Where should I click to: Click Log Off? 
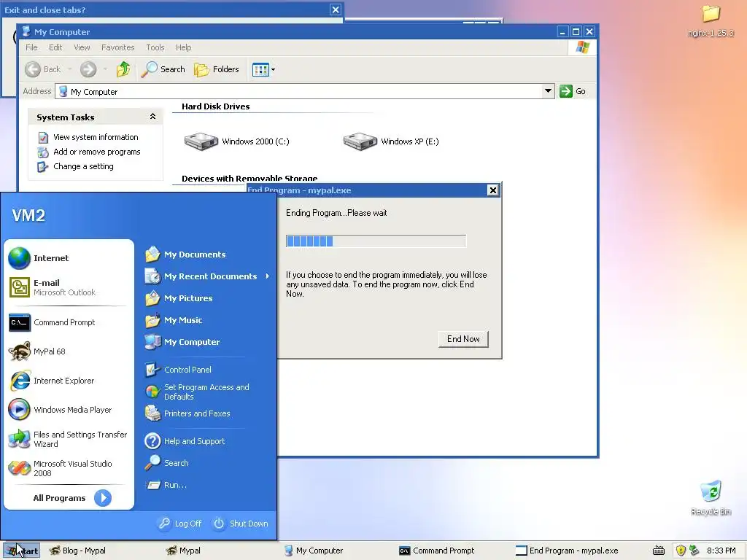pos(180,524)
